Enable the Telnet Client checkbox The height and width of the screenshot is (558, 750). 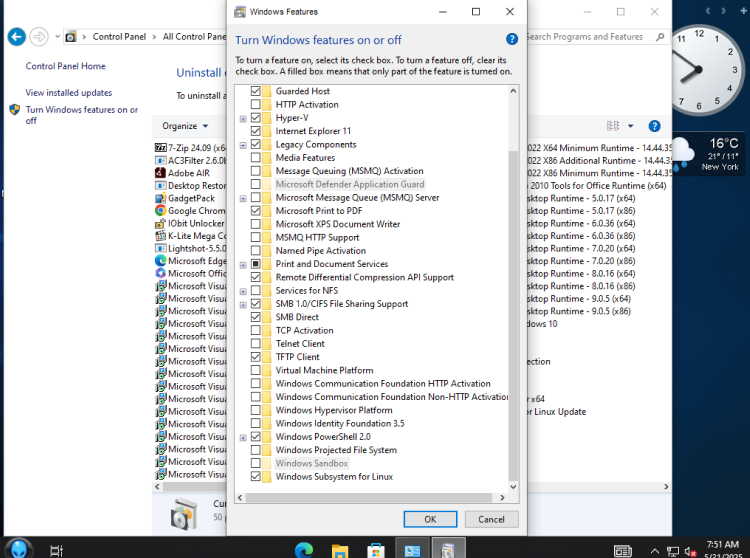click(255, 343)
